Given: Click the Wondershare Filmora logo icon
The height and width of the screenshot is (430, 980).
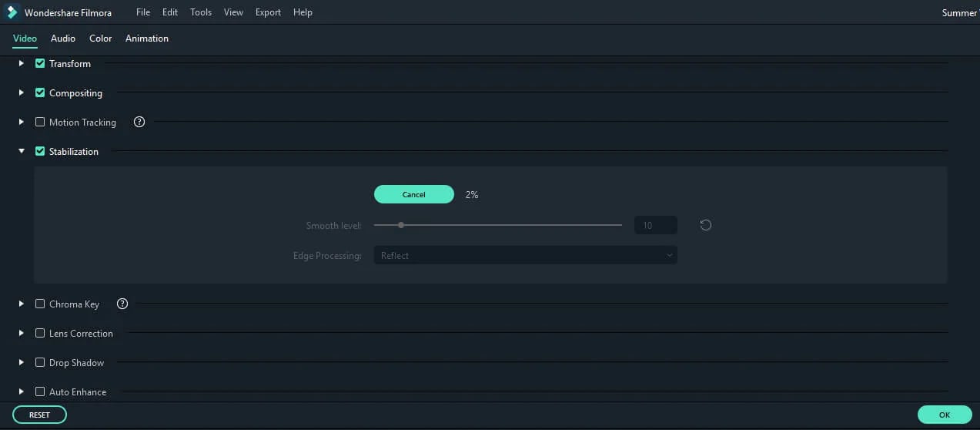Looking at the screenshot, I should (12, 12).
